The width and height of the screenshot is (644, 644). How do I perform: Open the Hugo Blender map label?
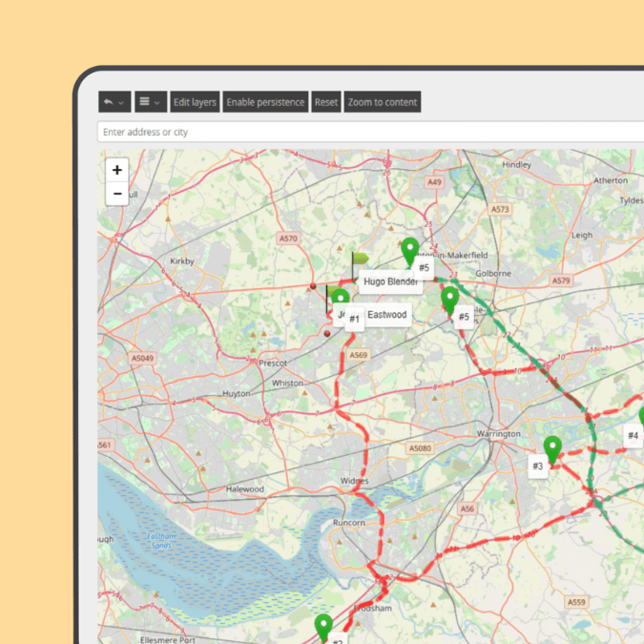click(x=389, y=281)
